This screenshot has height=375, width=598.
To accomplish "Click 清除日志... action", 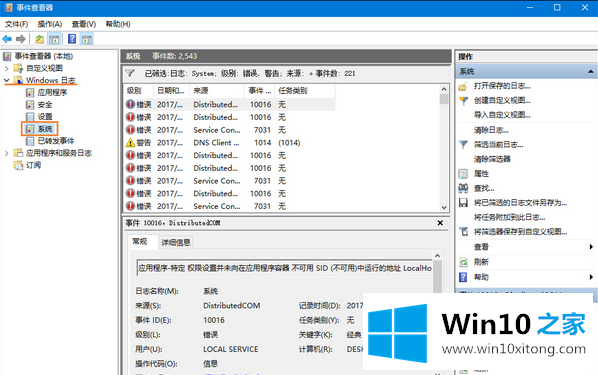I will pos(491,130).
